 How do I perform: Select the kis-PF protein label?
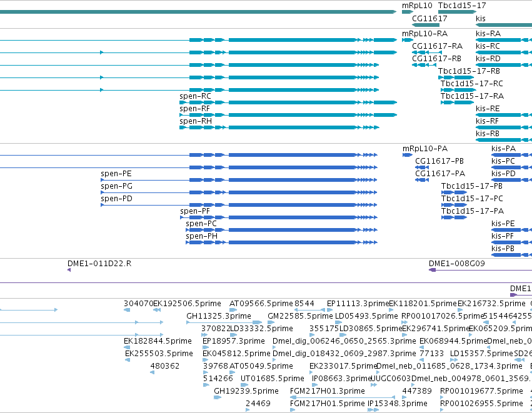(503, 236)
